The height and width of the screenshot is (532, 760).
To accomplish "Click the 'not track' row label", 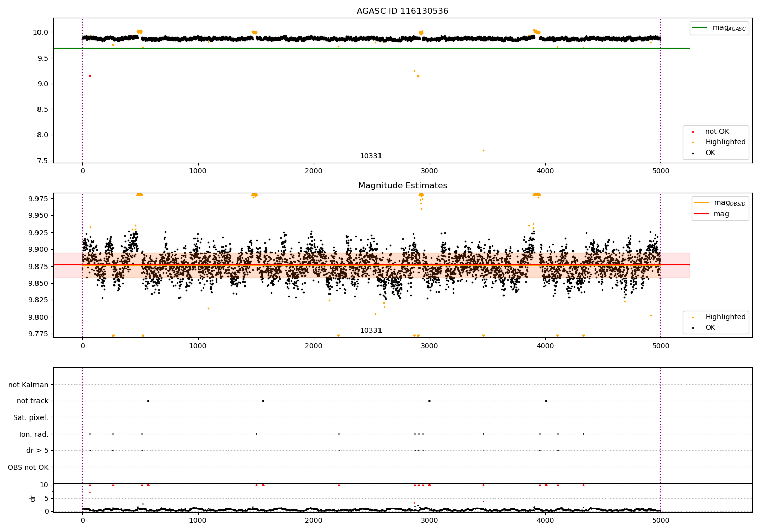I will pyautogui.click(x=32, y=401).
